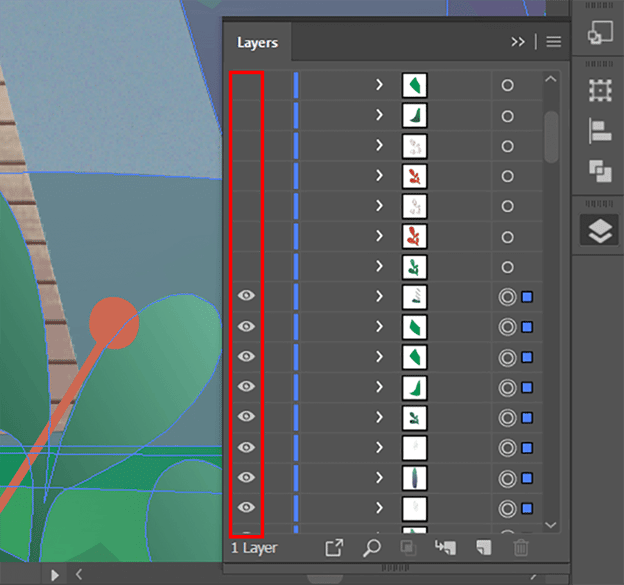Click the blue selection square on the first selected row
The height and width of the screenshot is (585, 624).
(x=527, y=297)
